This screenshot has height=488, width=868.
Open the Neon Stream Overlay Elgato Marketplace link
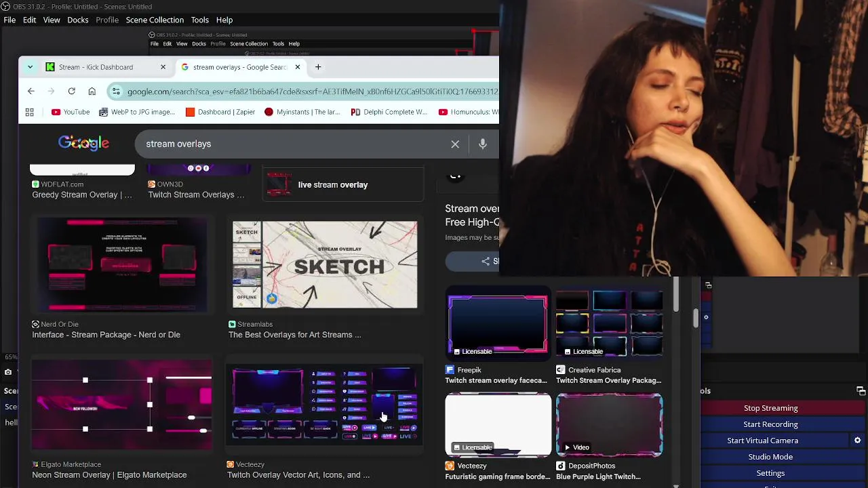pos(109,475)
